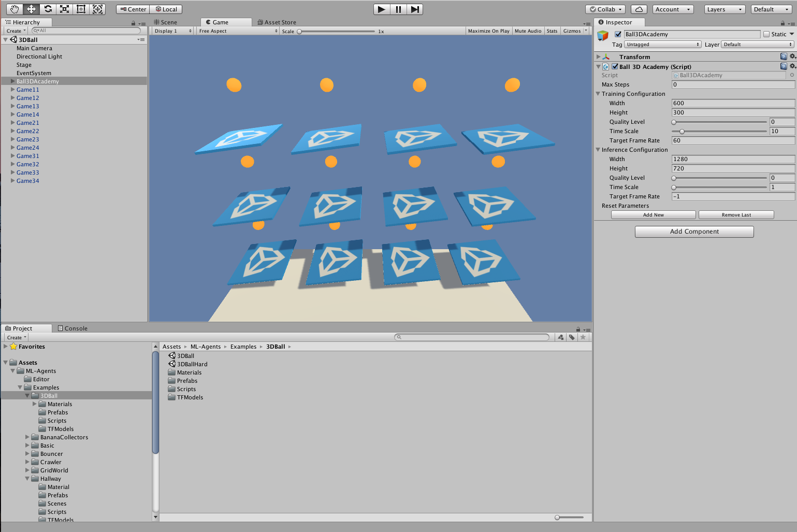
Task: Open the Account dropdown
Action: pos(673,9)
